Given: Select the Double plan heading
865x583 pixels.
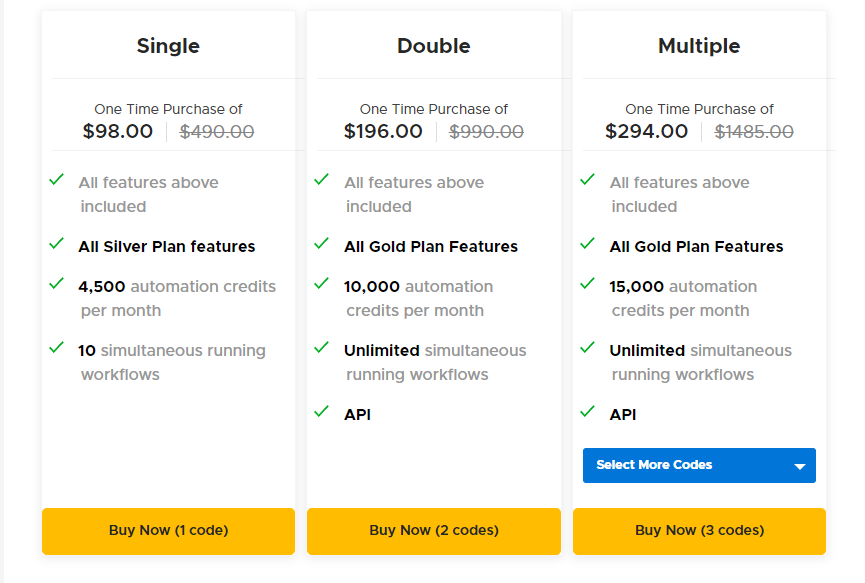Looking at the screenshot, I should (433, 46).
